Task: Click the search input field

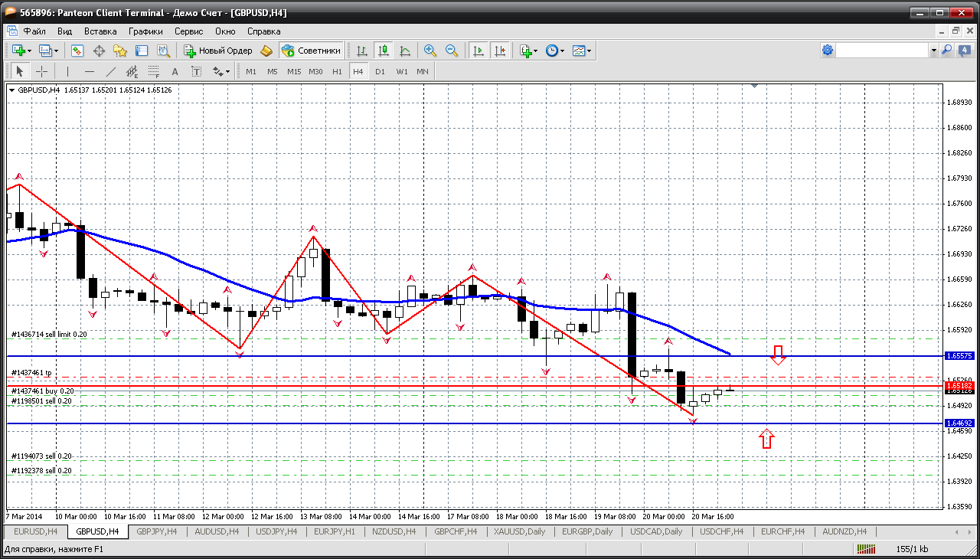Action: 881,51
